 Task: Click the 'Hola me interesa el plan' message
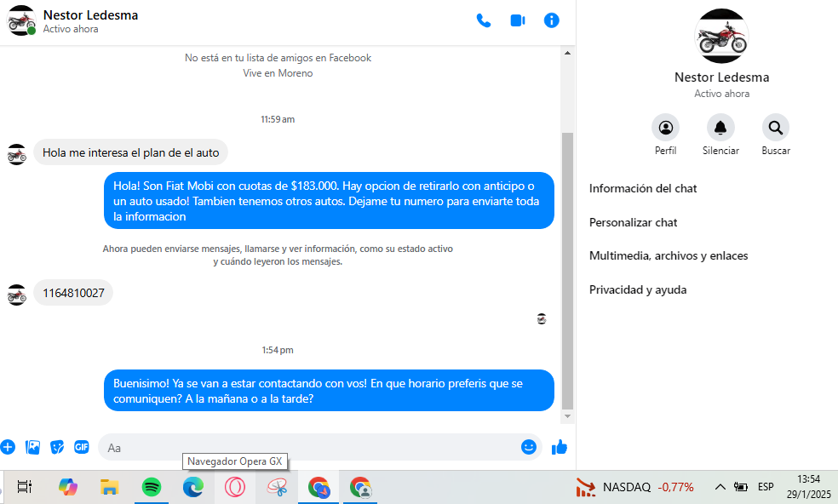click(x=130, y=153)
